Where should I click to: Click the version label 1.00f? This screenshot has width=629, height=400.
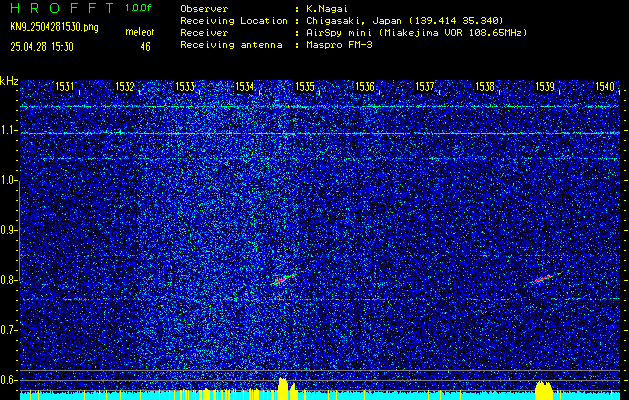click(x=138, y=8)
